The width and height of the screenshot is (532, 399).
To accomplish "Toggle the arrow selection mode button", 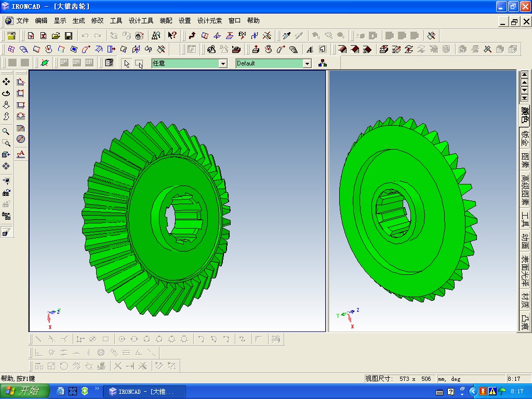I will click(x=127, y=63).
